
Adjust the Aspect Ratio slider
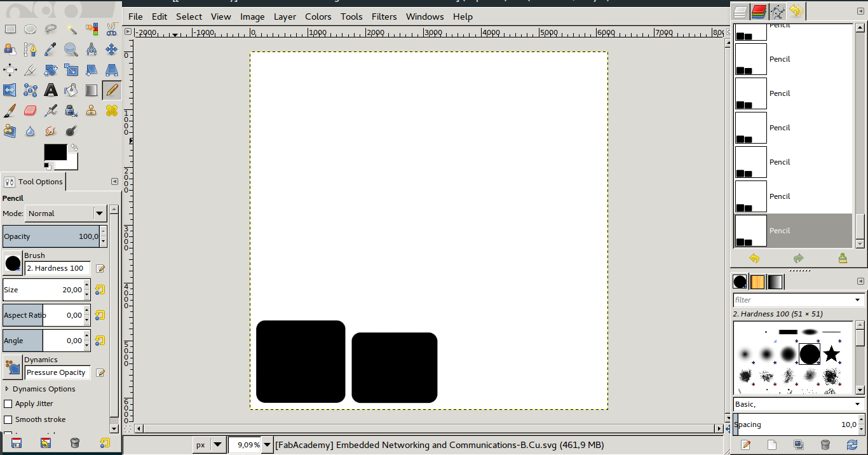point(43,315)
